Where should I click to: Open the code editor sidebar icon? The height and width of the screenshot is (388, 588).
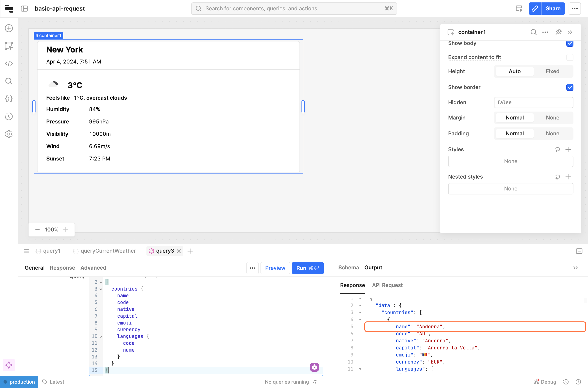point(9,63)
